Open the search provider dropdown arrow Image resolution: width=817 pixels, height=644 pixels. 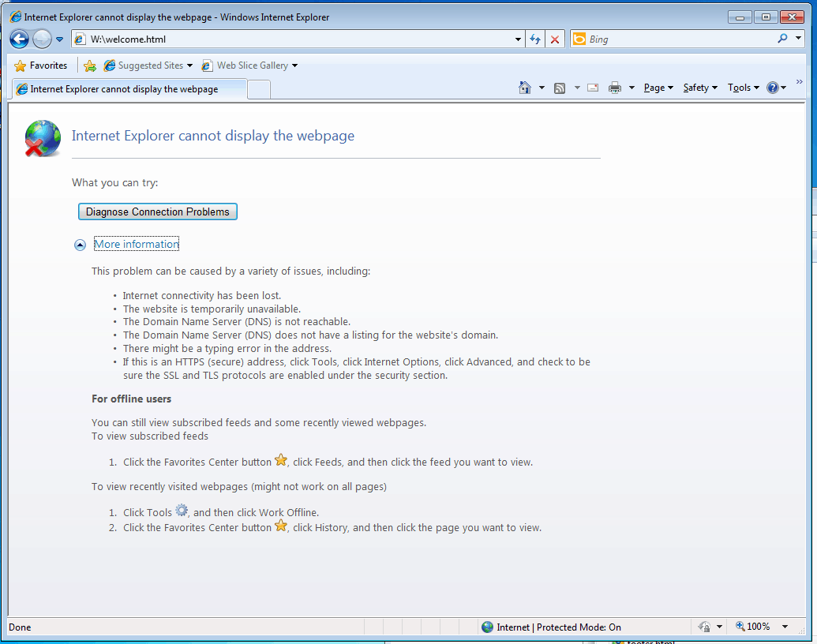(798, 38)
